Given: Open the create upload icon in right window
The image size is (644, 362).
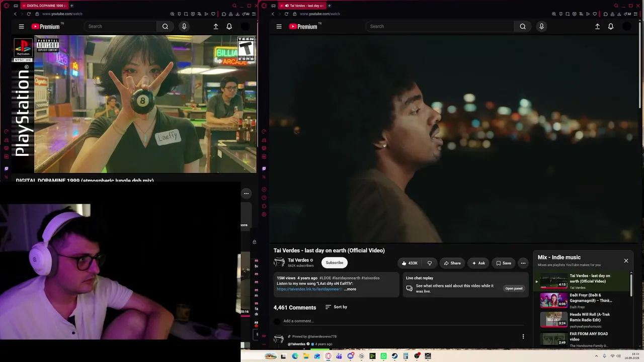Looking at the screenshot, I should pos(597,26).
